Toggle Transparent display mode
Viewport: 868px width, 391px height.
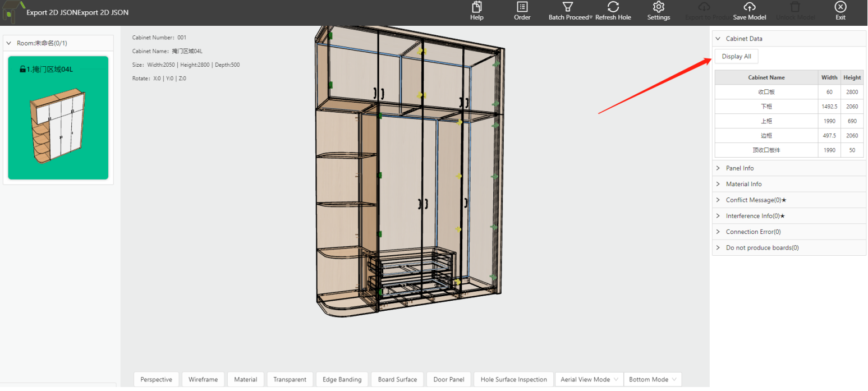[290, 380]
